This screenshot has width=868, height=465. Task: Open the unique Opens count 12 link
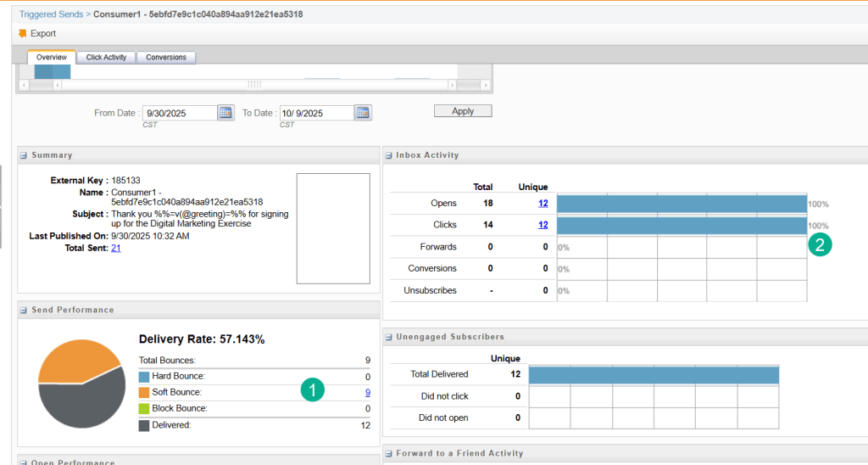[542, 204]
